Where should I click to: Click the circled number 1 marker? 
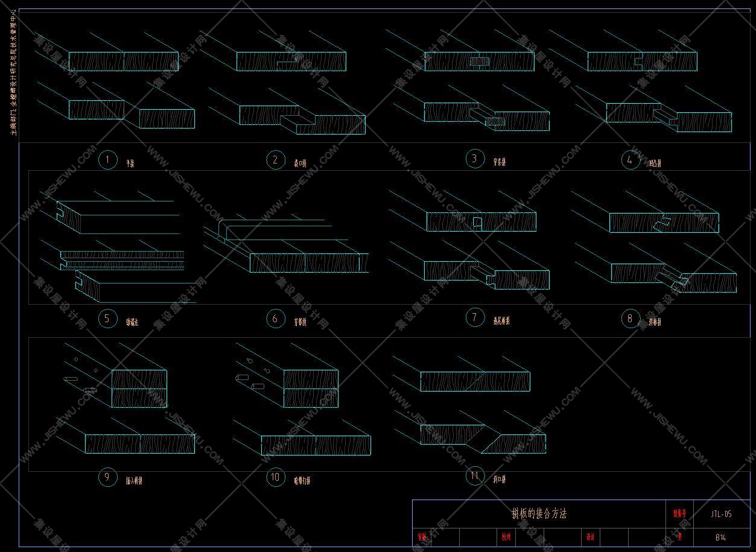pyautogui.click(x=107, y=160)
